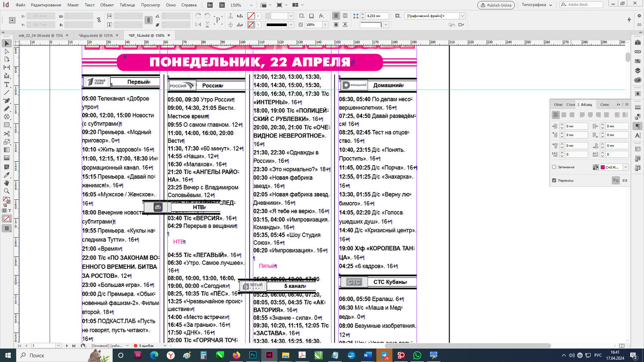Open the Paragraph panel icon in dock

coord(638,126)
